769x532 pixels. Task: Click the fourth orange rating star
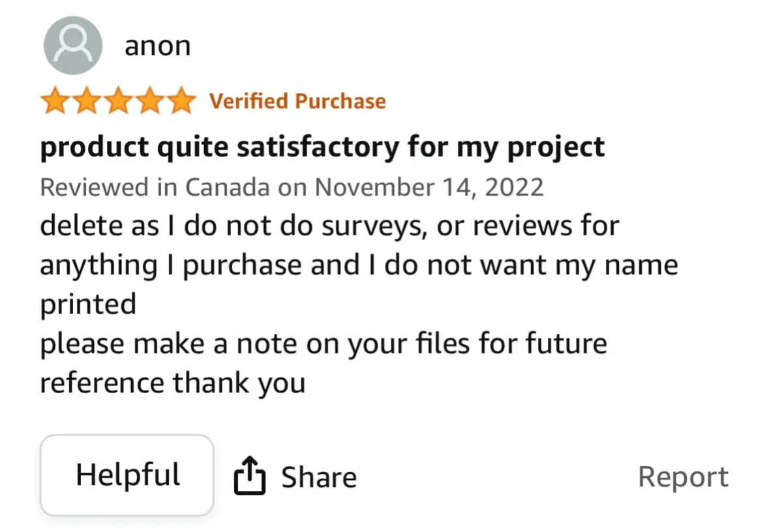[x=150, y=100]
